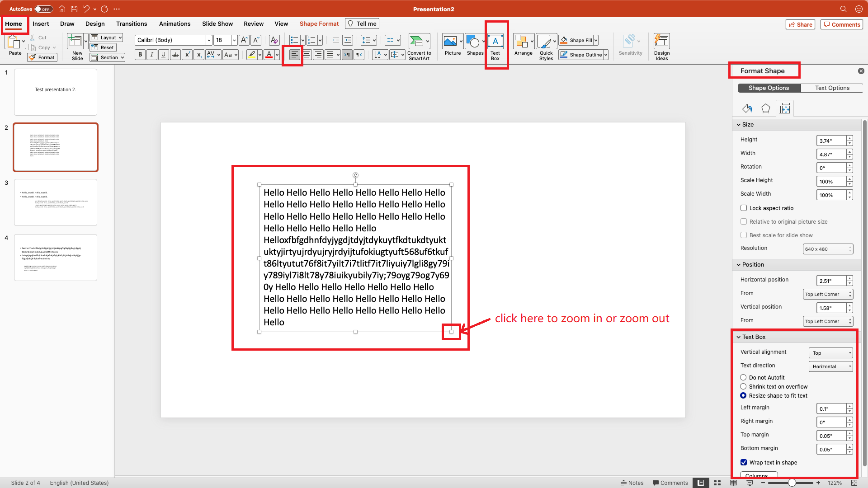Screen dimensions: 868x488
Task: Click the Paste clipboard icon
Action: [14, 42]
